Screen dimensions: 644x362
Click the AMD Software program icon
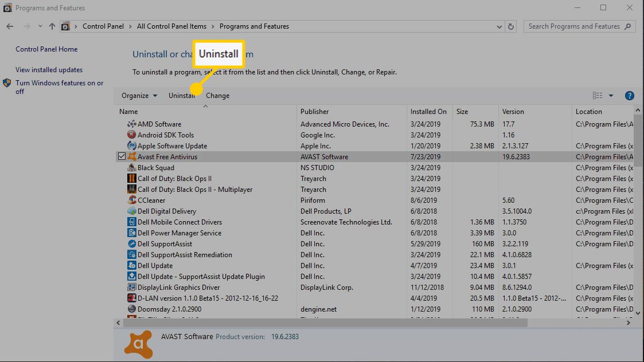click(x=131, y=124)
